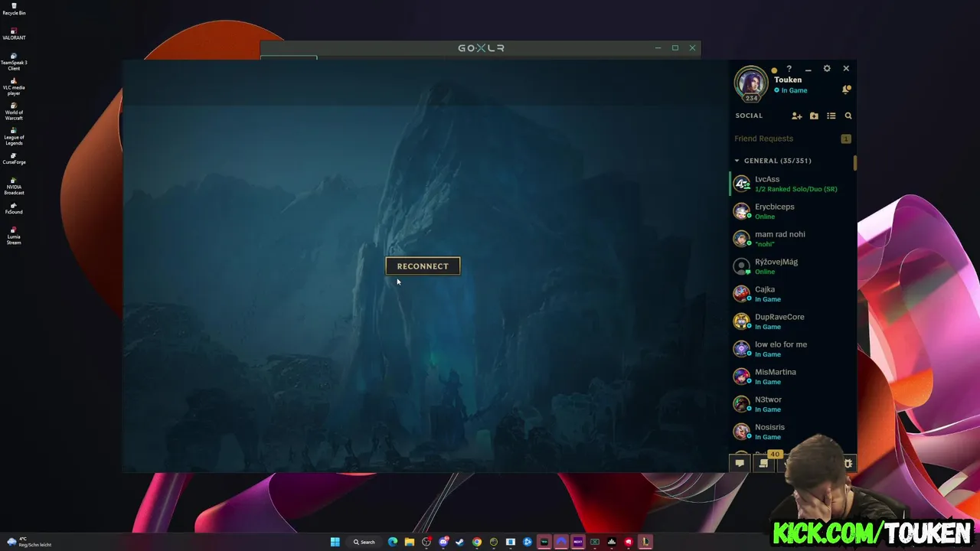Open Google Chrome from the taskbar

click(x=477, y=542)
